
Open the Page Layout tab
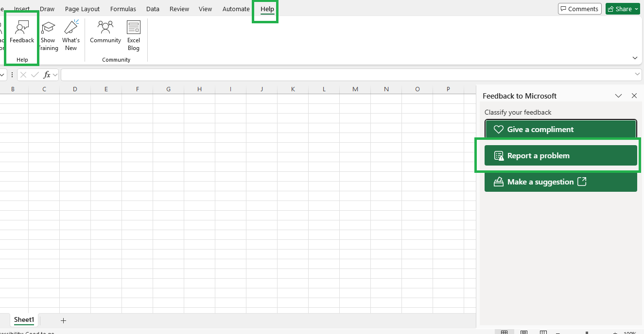click(x=82, y=9)
